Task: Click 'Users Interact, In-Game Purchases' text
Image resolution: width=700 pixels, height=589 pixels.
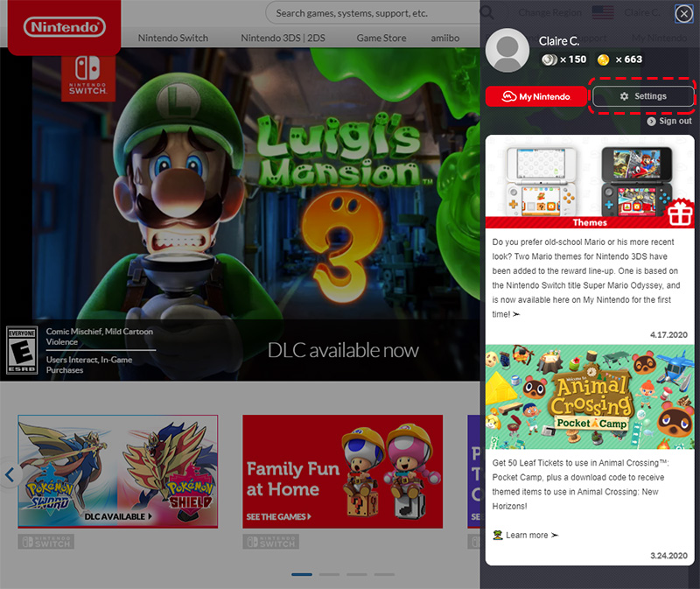Action: 89,365
